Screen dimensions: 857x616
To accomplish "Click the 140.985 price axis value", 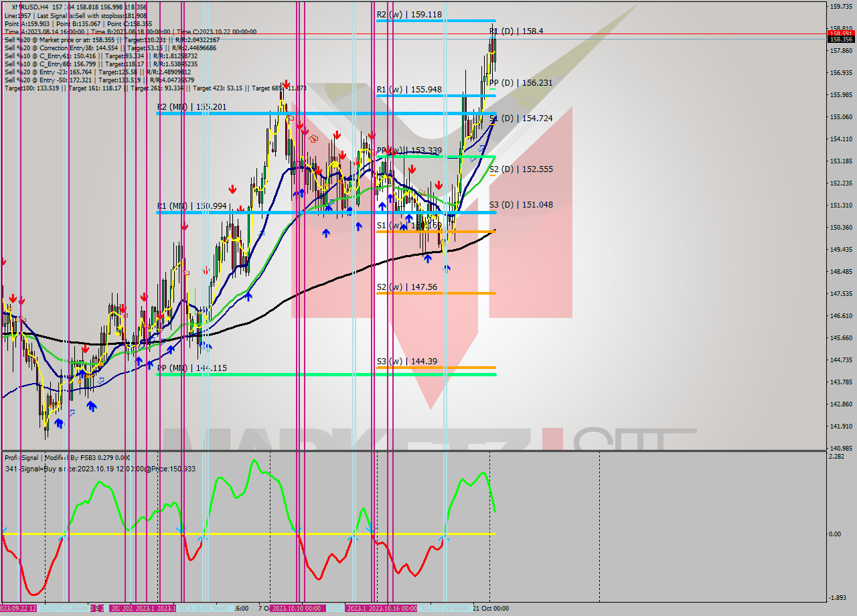I will coord(841,449).
